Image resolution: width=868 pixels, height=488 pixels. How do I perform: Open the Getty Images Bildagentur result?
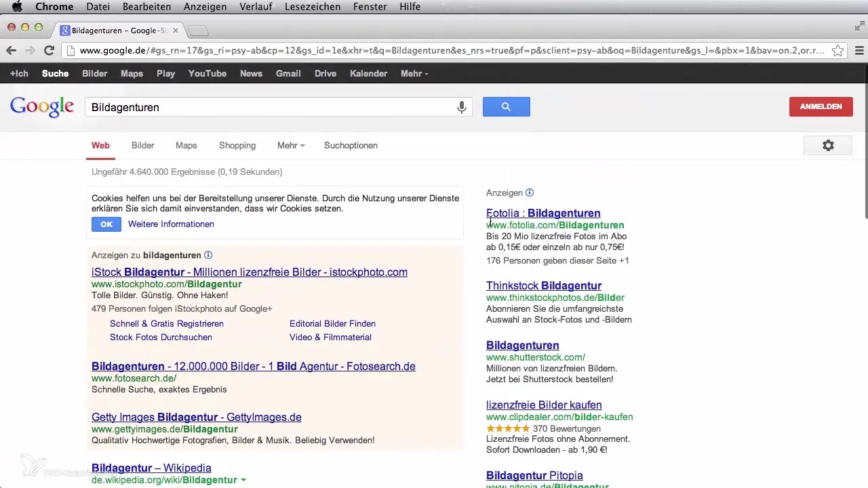pyautogui.click(x=197, y=418)
